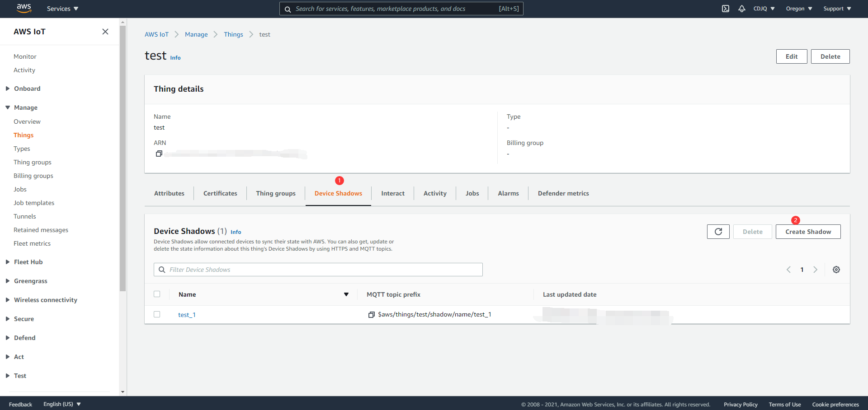The width and height of the screenshot is (868, 410).
Task: Click the Edit button
Action: click(x=792, y=56)
